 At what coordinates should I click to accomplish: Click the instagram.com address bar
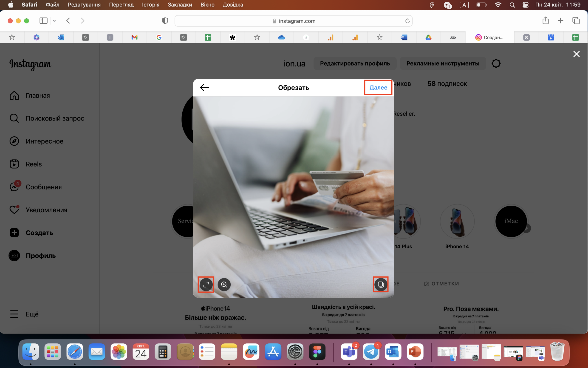coord(294,21)
